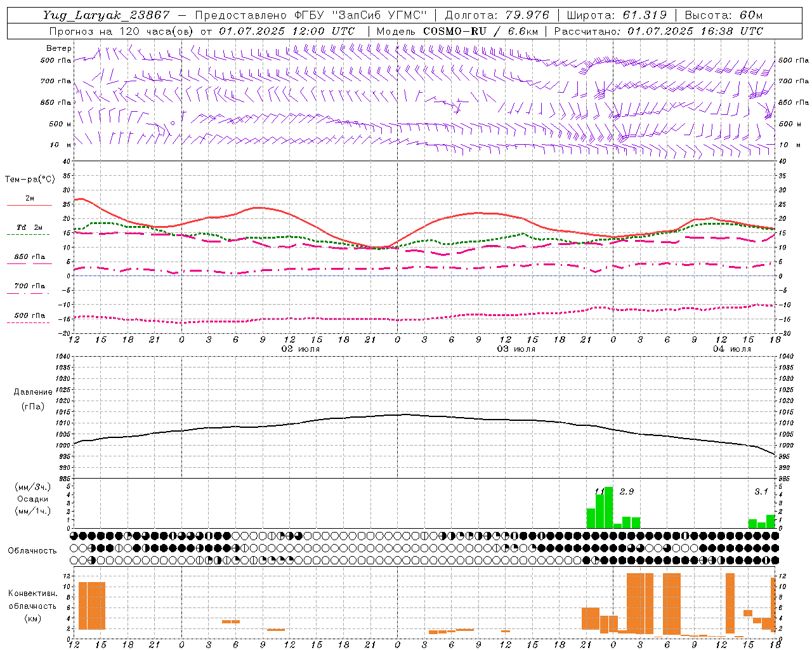Click the Тем-ра(°C) axis label
The height and width of the screenshot is (650, 812).
tap(30, 180)
